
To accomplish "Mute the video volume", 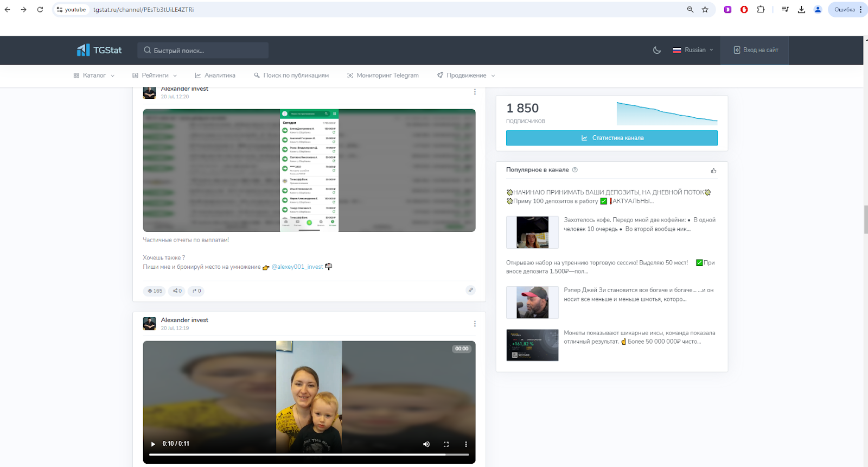I will point(426,444).
